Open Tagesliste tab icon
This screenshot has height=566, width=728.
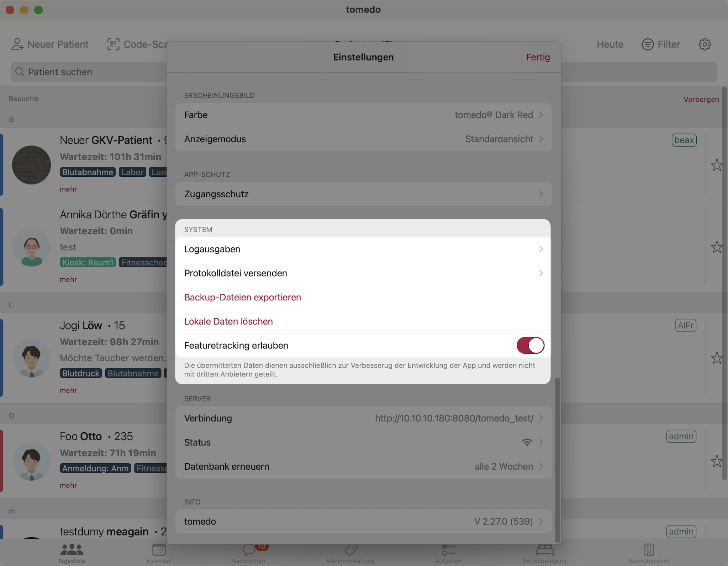coord(72,550)
